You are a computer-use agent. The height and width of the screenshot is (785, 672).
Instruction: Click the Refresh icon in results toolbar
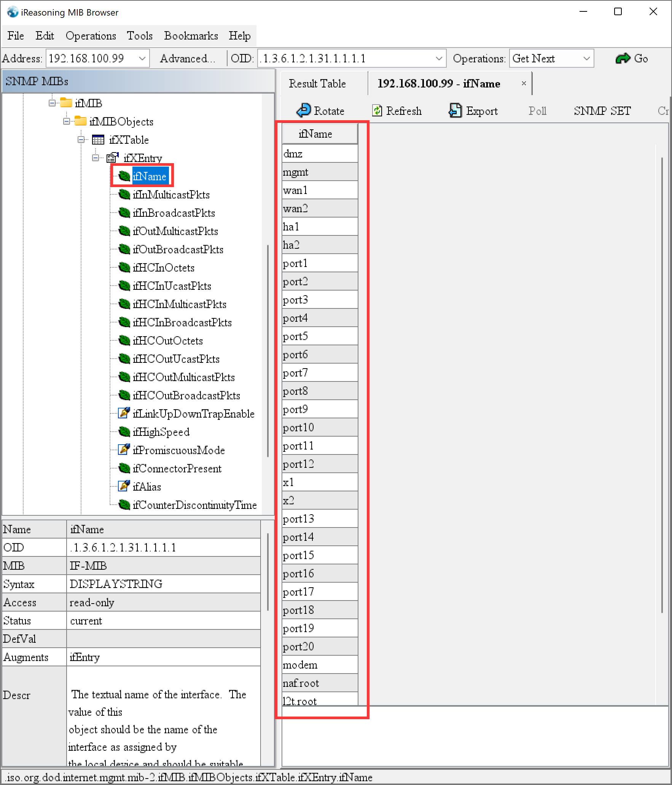coord(377,111)
